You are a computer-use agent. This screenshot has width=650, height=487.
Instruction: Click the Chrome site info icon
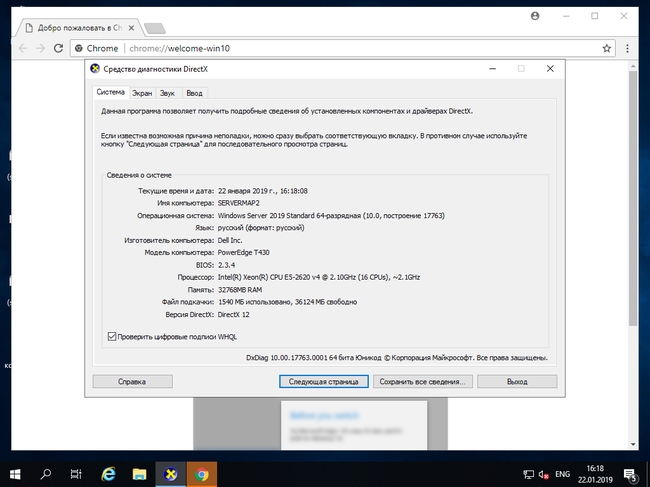[79, 48]
